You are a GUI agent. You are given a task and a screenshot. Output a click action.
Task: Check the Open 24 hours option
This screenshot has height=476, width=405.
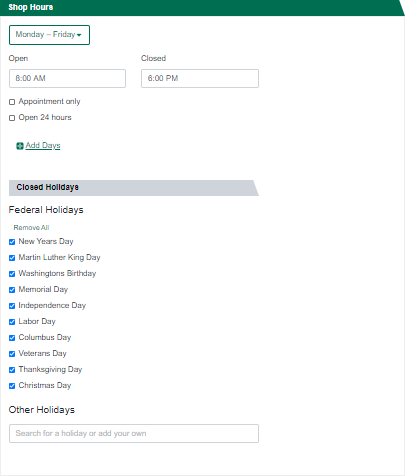click(12, 118)
